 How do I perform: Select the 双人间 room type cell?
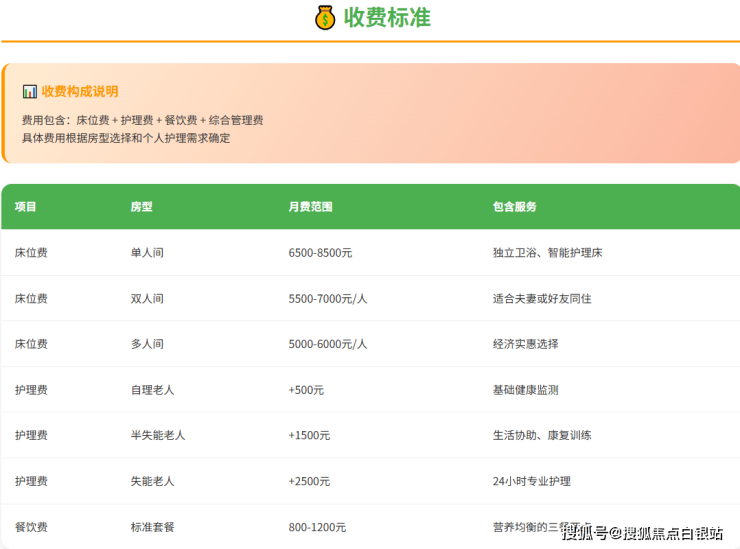tap(147, 299)
